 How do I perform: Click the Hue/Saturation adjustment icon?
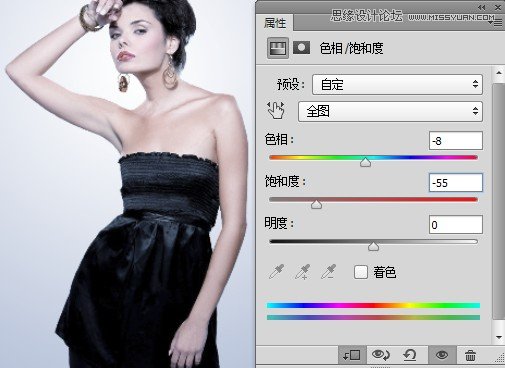(278, 48)
